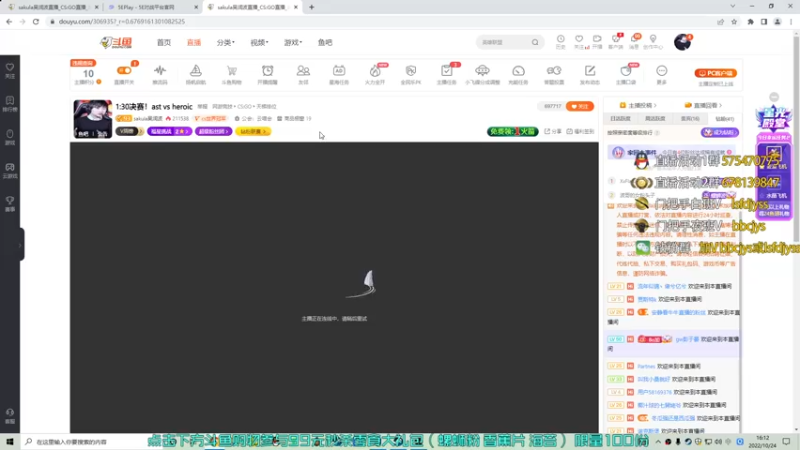Expand the 游戏 dropdown menu

point(293,42)
